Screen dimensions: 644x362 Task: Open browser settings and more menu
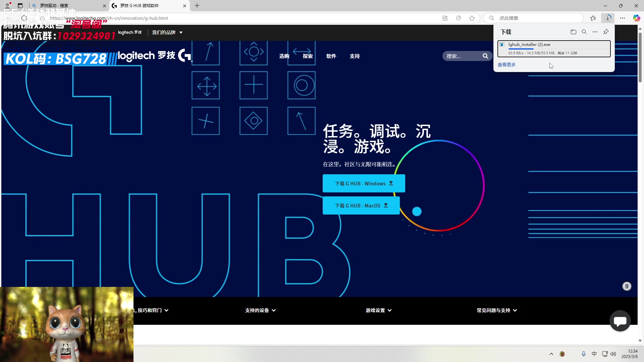[x=623, y=18]
